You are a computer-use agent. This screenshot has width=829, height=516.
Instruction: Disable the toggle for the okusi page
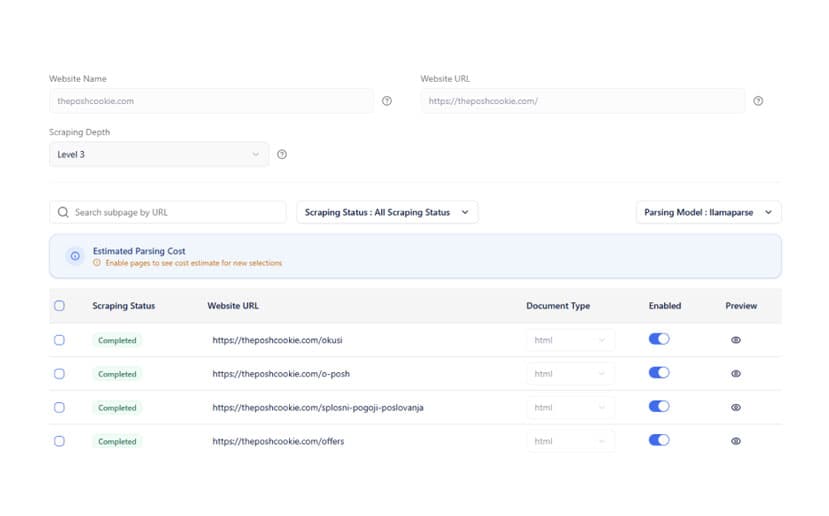pyautogui.click(x=659, y=340)
